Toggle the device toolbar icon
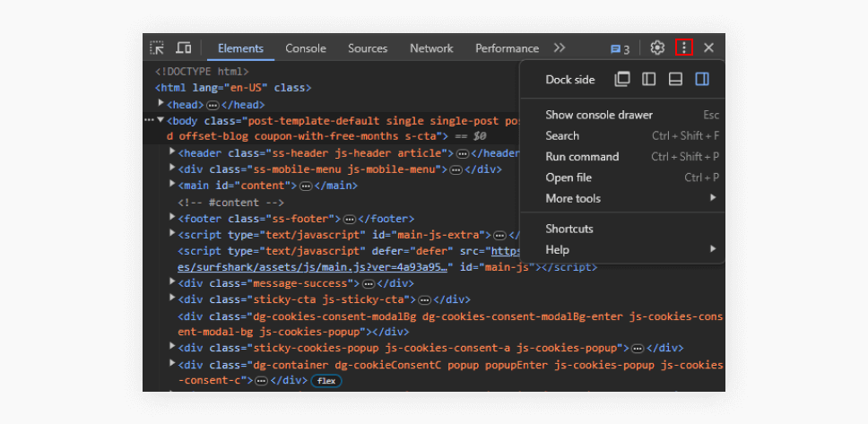Screen dimensions: 868x424 [x=184, y=48]
